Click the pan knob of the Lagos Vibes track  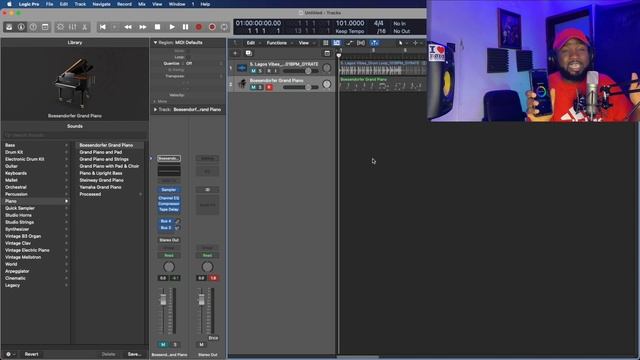coord(327,68)
